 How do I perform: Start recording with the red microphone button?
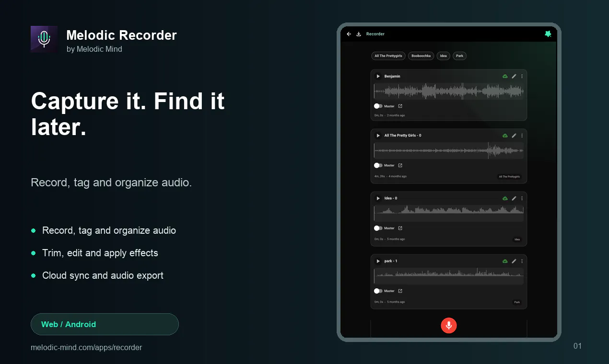pos(449,325)
